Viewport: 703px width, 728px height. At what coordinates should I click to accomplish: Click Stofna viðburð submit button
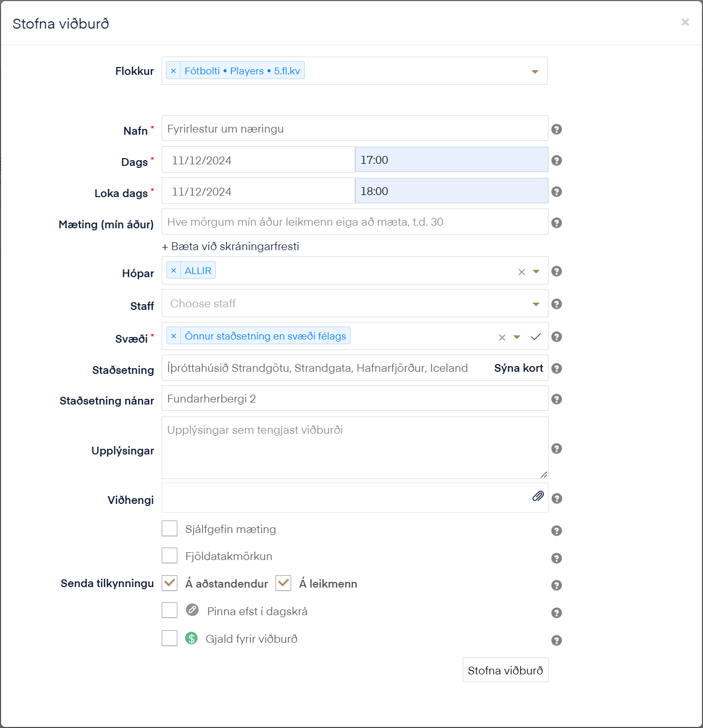[x=505, y=670]
